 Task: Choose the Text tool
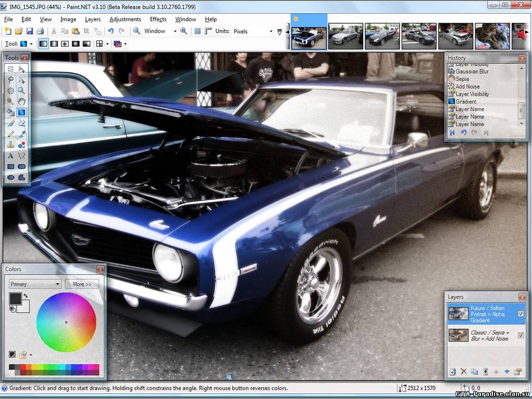pyautogui.click(x=10, y=156)
